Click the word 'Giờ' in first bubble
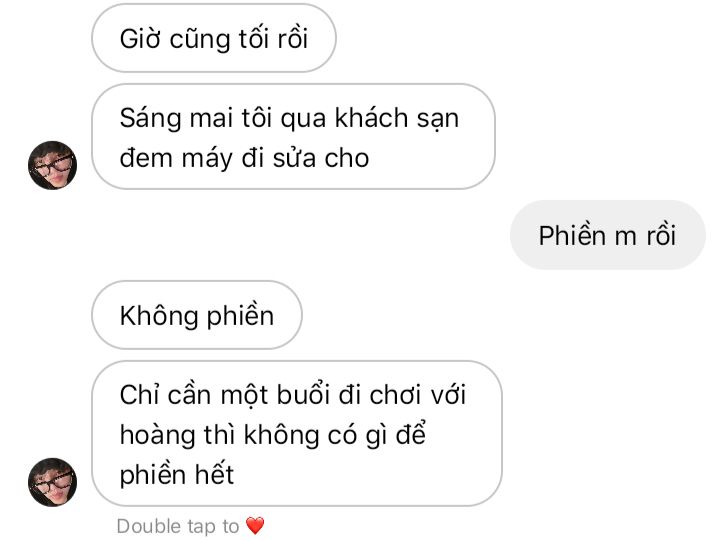 tap(140, 39)
